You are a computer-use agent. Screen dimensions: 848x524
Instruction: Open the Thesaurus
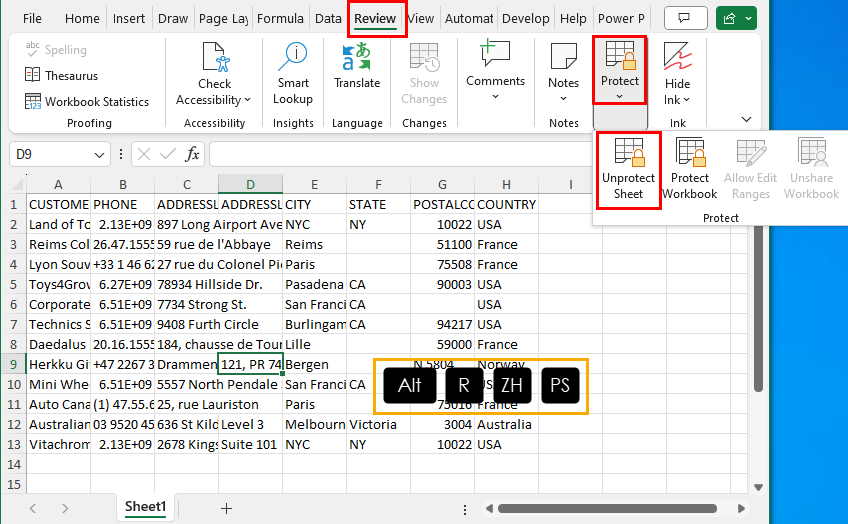coord(62,75)
